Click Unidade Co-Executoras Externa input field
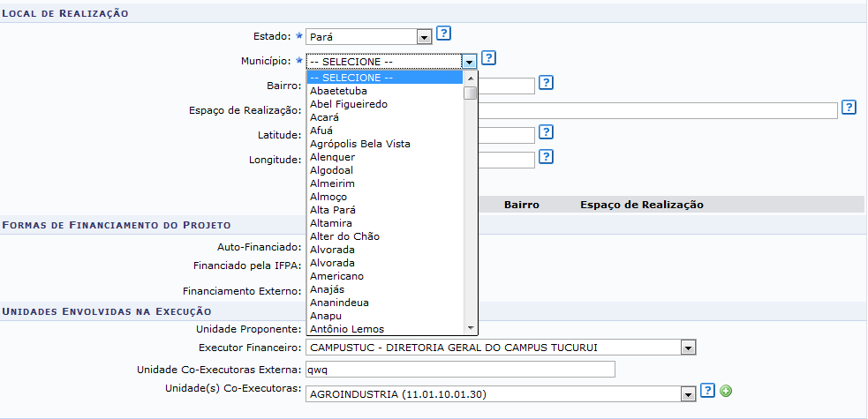868x419 pixels. click(x=460, y=370)
